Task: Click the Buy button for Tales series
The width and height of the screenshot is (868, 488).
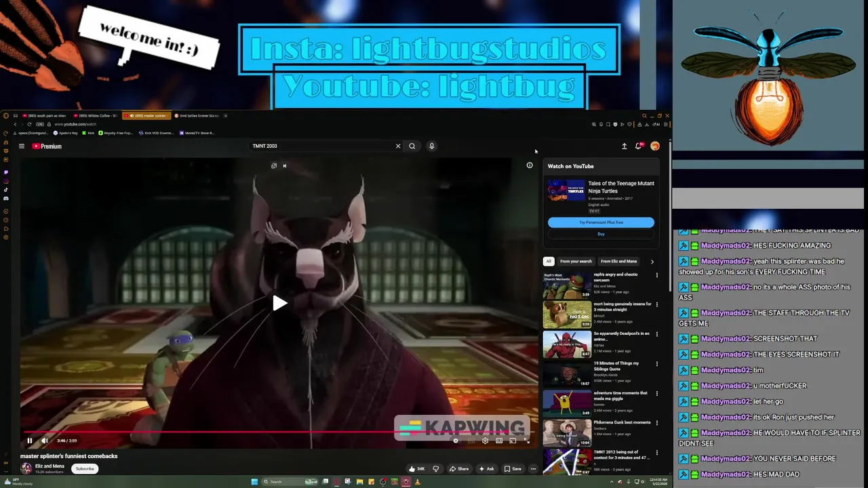Action: point(601,234)
